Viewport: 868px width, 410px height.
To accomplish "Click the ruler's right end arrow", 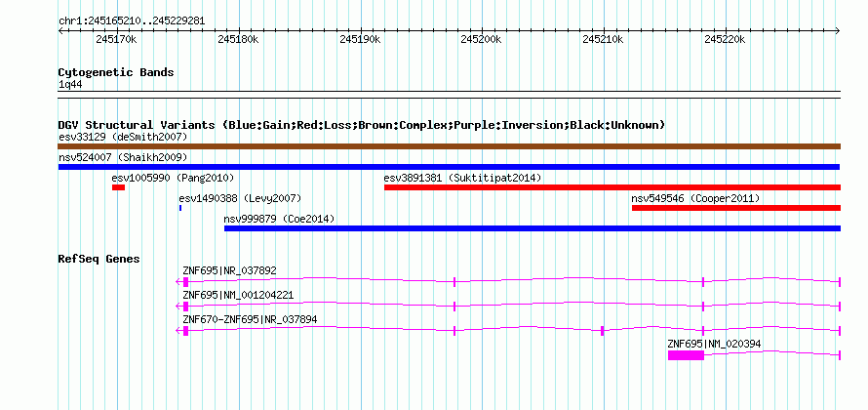I will 838,31.
